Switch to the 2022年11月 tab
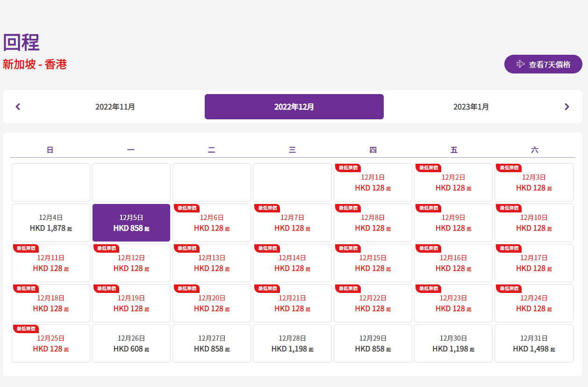 115,107
